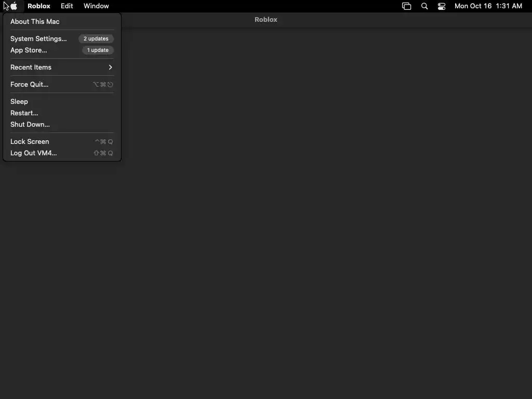Viewport: 532px width, 399px height.
Task: Click the Stage Manager windows icon
Action: pos(406,6)
